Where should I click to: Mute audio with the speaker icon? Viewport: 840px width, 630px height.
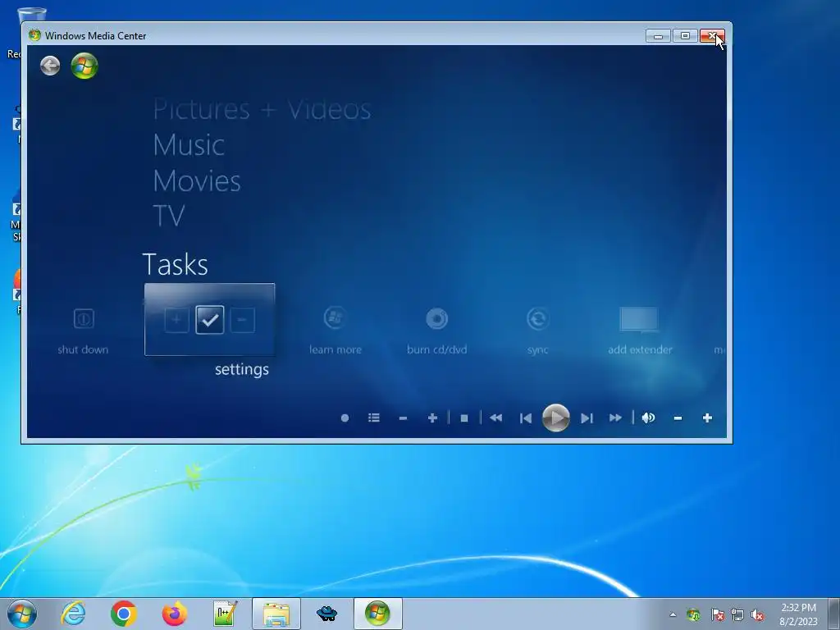648,418
